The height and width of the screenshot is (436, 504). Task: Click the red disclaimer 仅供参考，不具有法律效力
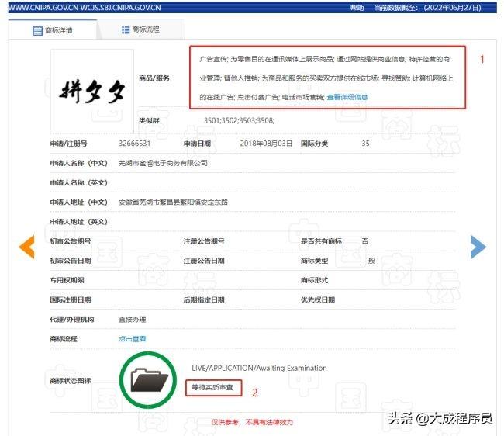point(252,422)
